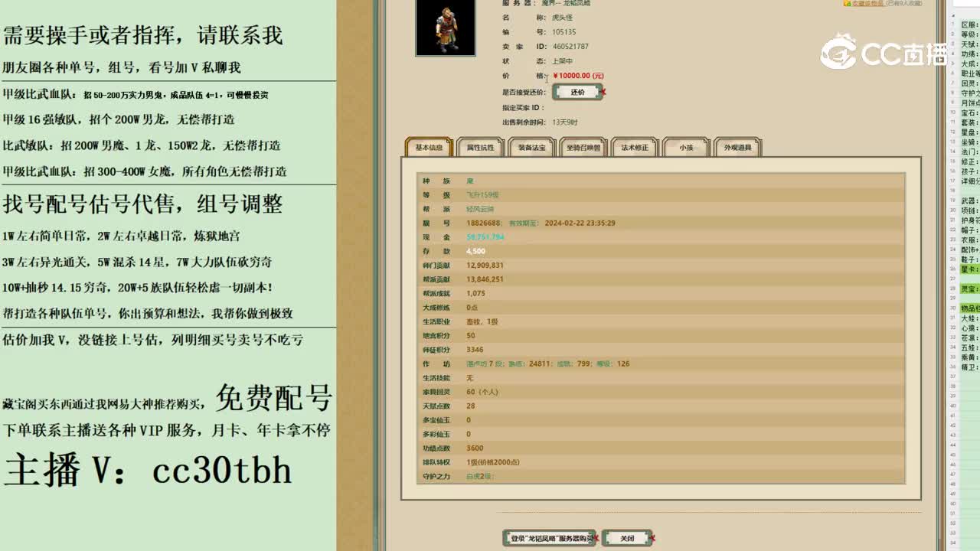Click the 守护之力 白虎2级 value
This screenshot has width=980, height=551.
(480, 476)
